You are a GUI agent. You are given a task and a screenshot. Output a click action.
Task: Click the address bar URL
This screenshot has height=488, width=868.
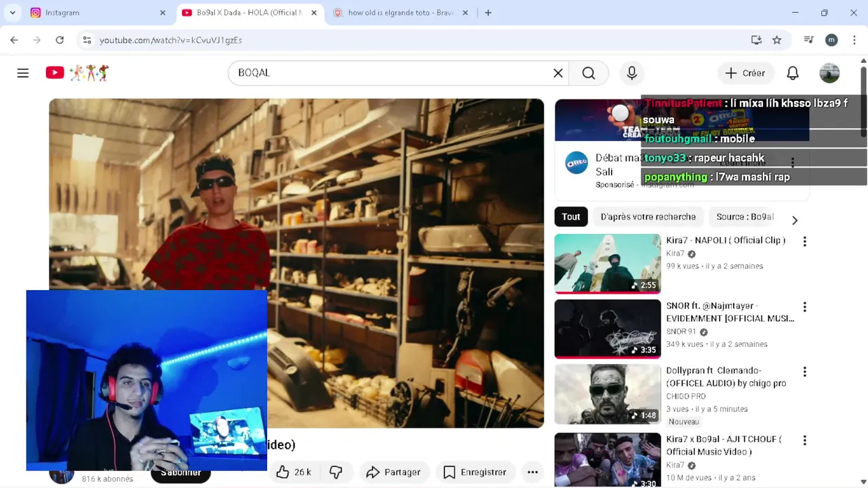tap(171, 40)
